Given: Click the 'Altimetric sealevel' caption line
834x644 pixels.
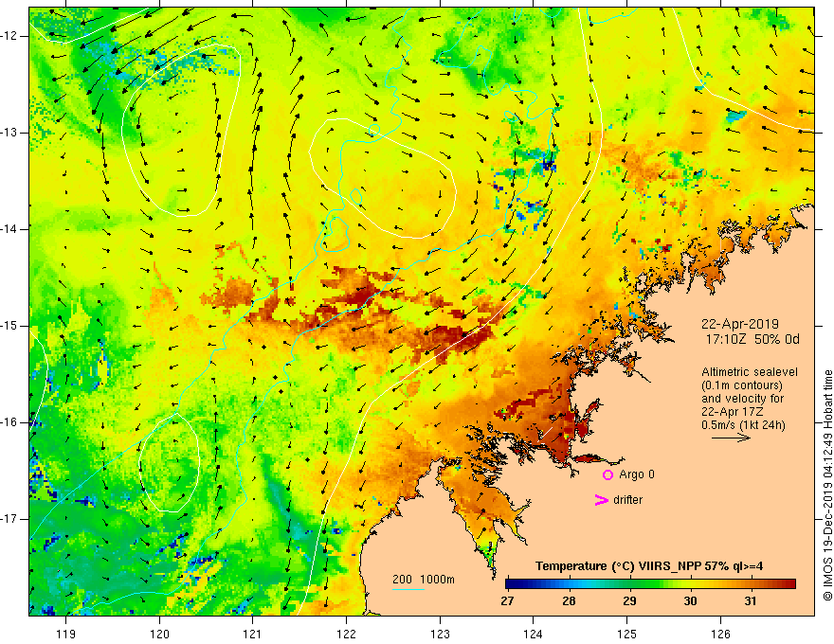Looking at the screenshot, I should [x=750, y=372].
